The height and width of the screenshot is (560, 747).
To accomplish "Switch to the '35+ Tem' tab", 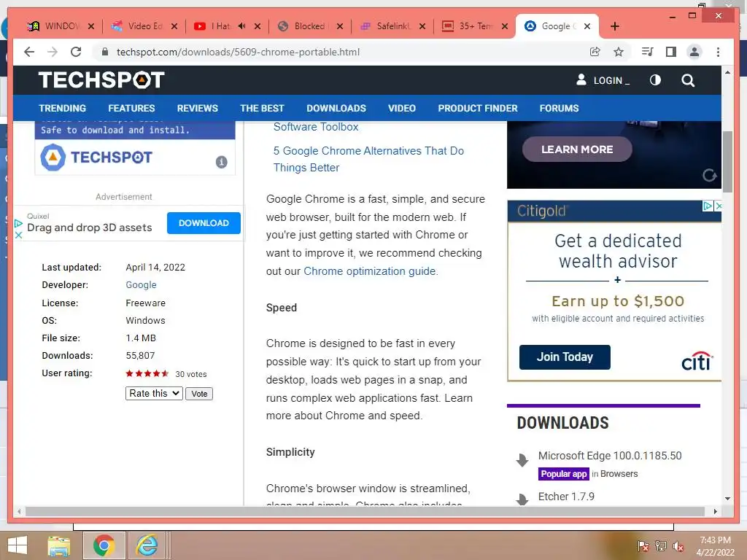I will tap(475, 26).
